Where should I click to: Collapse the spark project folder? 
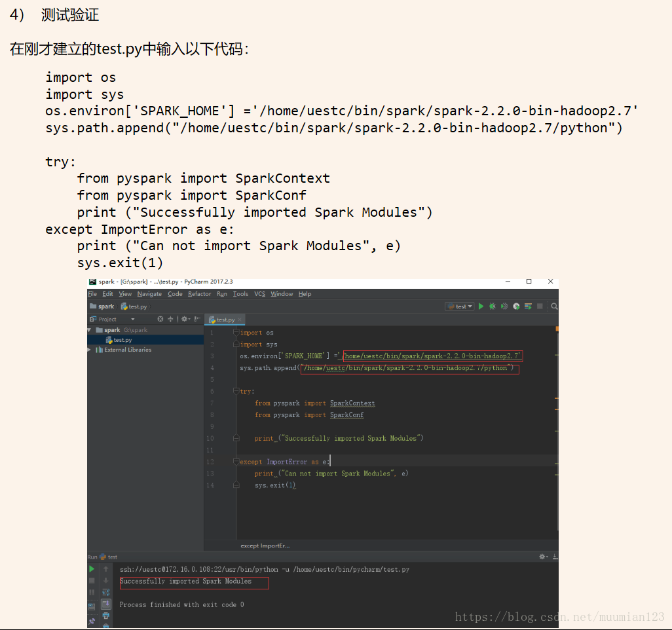(89, 330)
